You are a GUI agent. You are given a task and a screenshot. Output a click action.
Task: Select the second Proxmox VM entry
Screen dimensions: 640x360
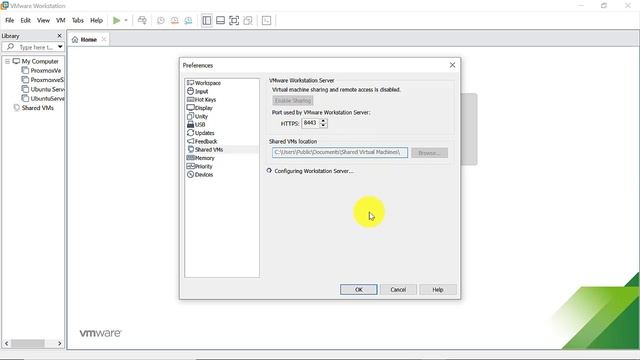[47, 80]
